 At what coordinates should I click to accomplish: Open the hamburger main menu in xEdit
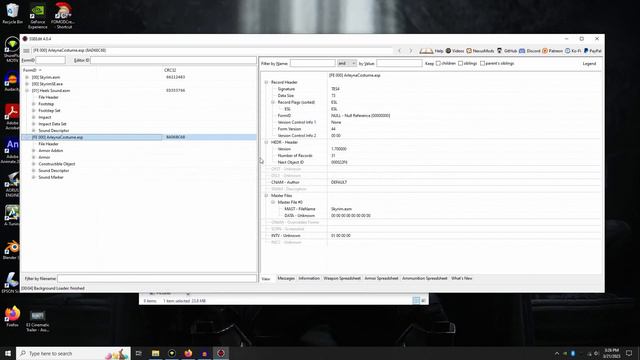(26, 51)
